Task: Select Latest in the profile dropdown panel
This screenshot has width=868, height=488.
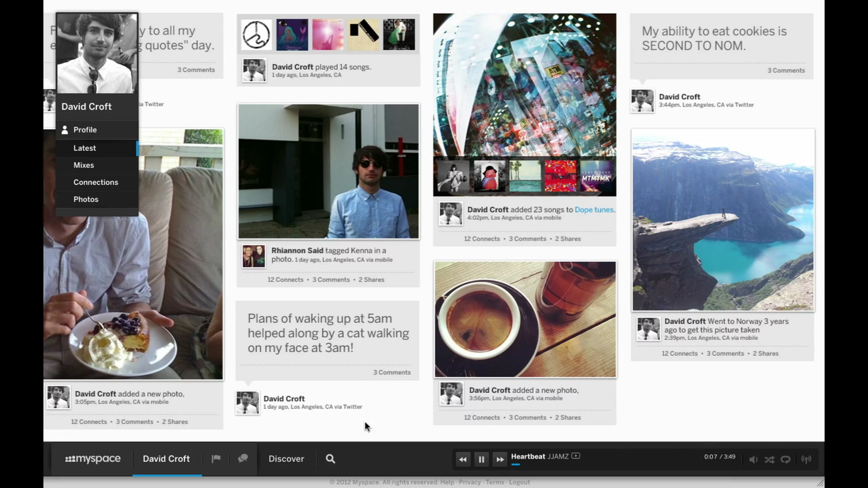Action: [x=84, y=148]
